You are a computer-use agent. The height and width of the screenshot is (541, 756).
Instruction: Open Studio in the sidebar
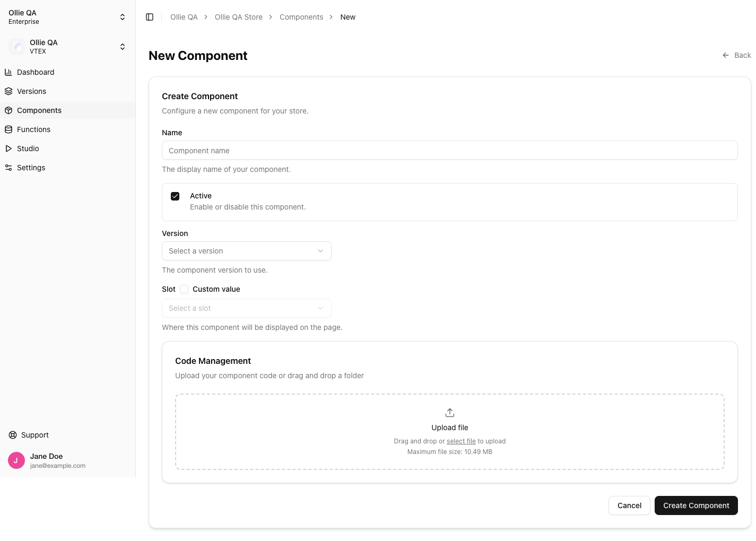click(x=67, y=149)
